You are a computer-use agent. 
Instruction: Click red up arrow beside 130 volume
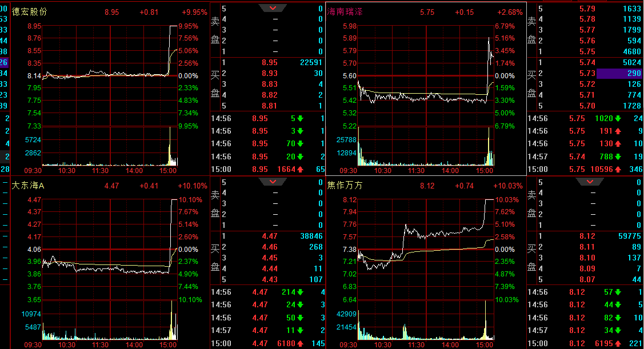[x=618, y=144]
